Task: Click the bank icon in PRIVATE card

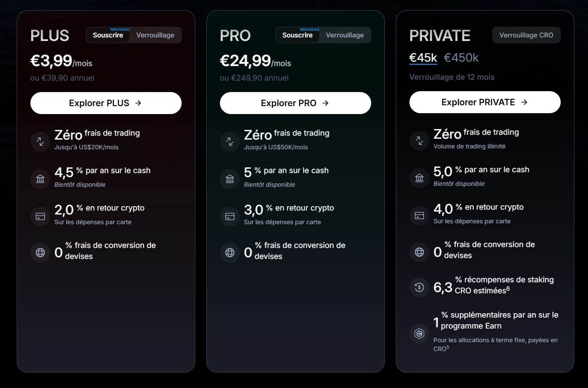Action: 419,178
